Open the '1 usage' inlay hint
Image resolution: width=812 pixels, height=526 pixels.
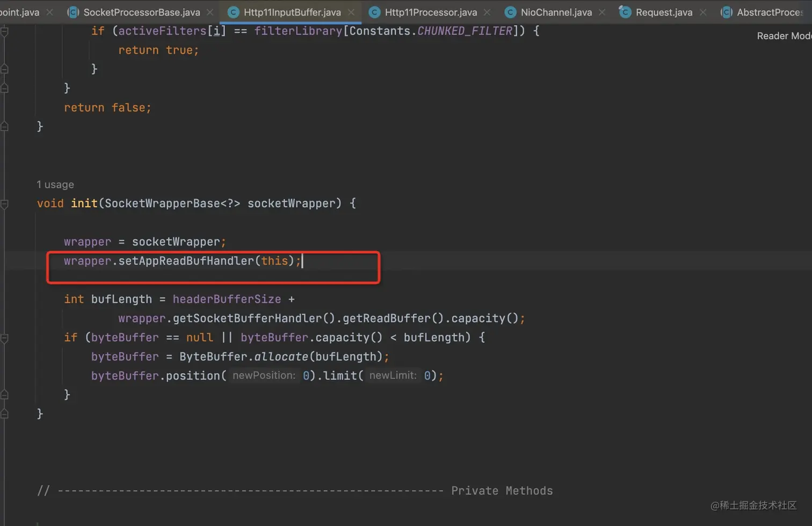pyautogui.click(x=55, y=185)
